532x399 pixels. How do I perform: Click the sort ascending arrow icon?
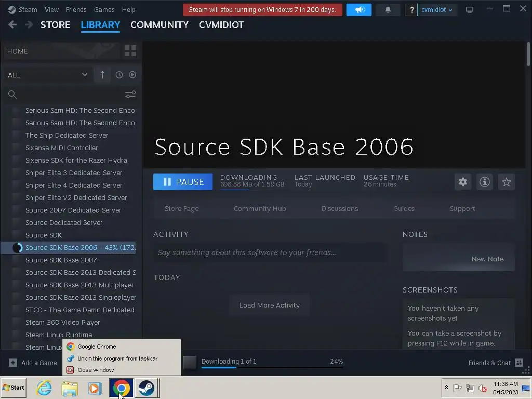click(102, 75)
